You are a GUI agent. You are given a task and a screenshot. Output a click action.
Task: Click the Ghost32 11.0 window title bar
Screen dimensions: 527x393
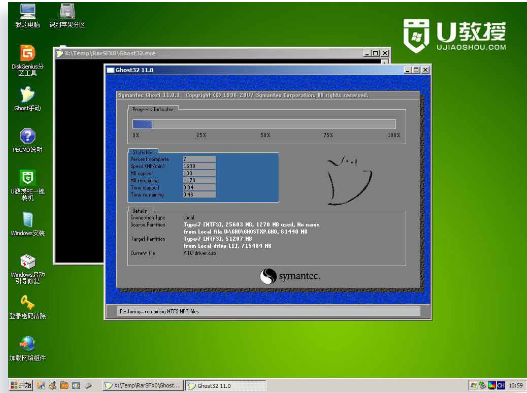(268, 70)
